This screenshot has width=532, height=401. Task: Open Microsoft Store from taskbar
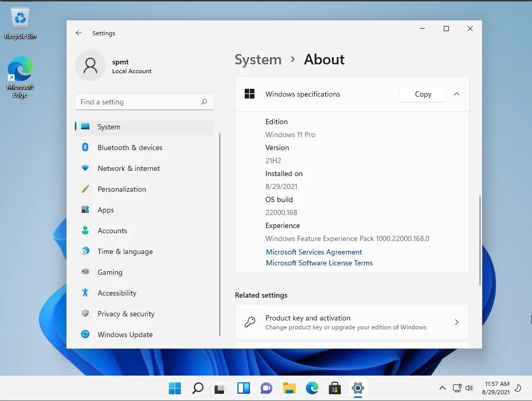click(x=335, y=388)
